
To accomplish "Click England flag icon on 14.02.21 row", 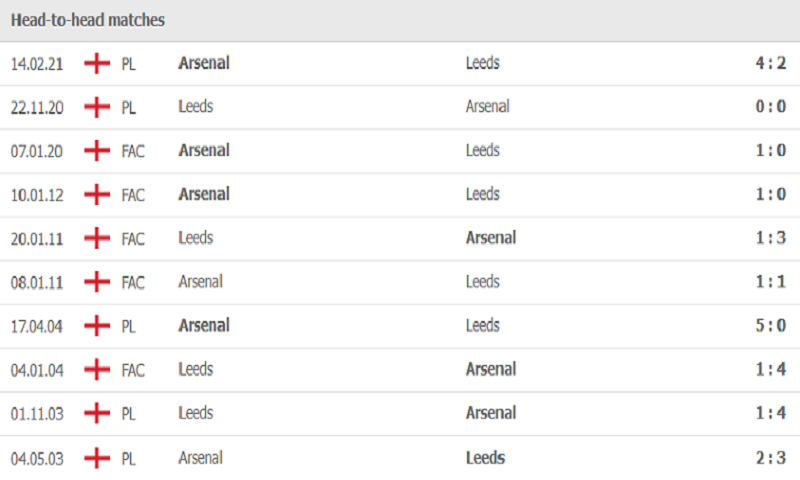I will 97,64.
